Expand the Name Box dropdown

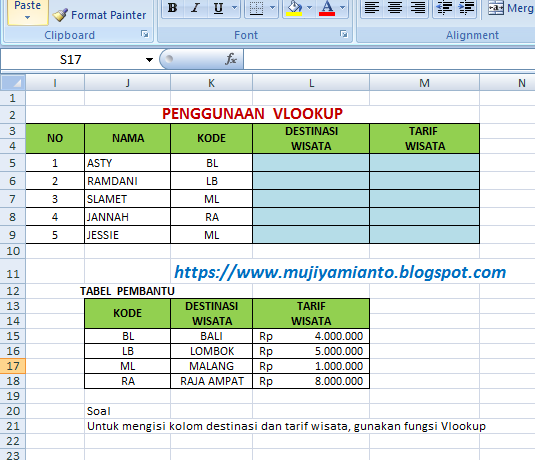(149, 60)
